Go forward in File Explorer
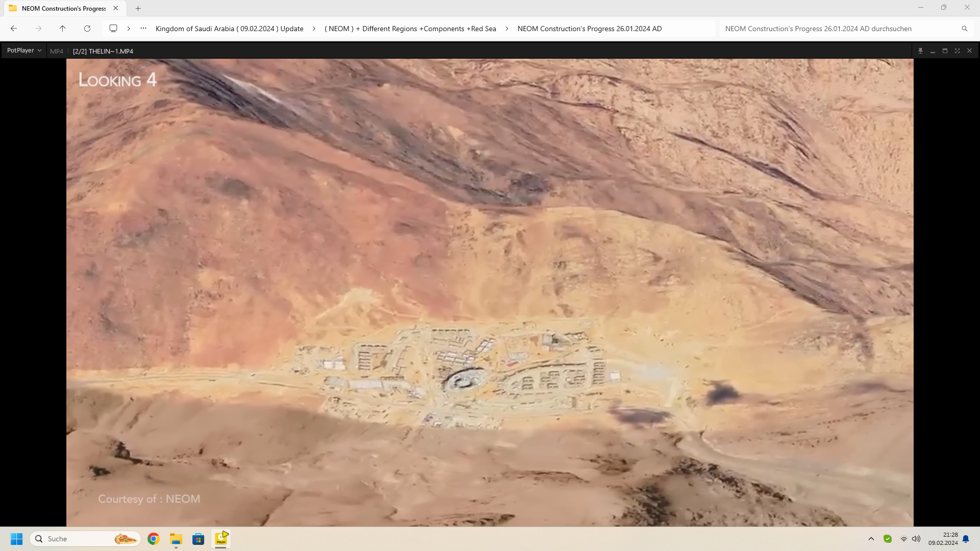980x551 pixels. click(x=38, y=29)
